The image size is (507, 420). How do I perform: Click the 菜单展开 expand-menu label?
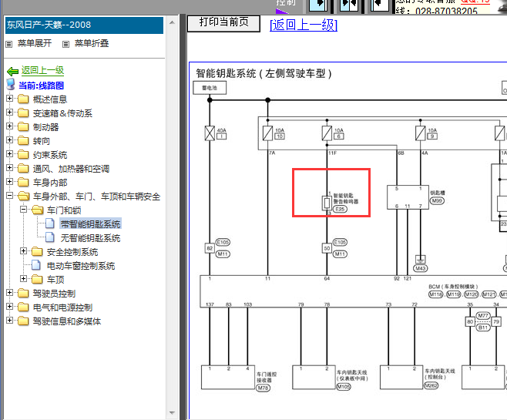coord(35,43)
